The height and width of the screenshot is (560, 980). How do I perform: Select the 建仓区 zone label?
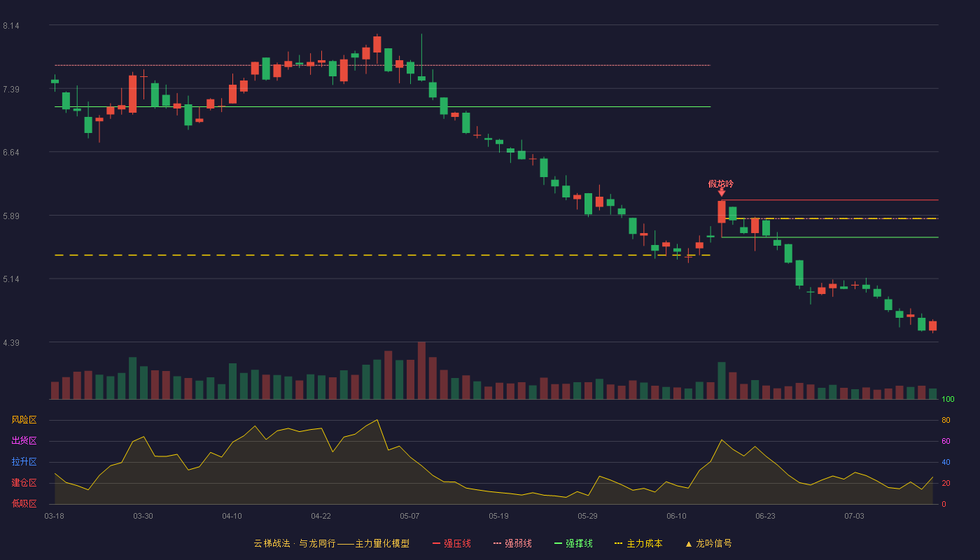coord(24,483)
